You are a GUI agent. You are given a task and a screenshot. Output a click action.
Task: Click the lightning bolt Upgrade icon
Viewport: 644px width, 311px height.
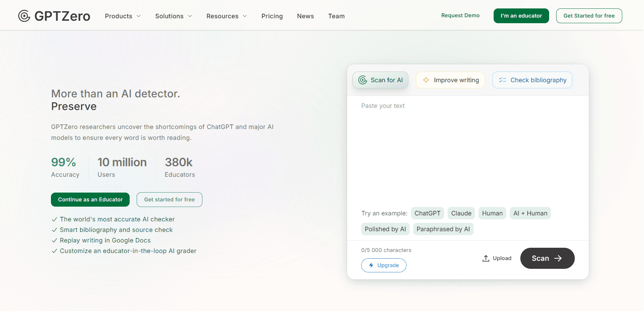(x=371, y=265)
